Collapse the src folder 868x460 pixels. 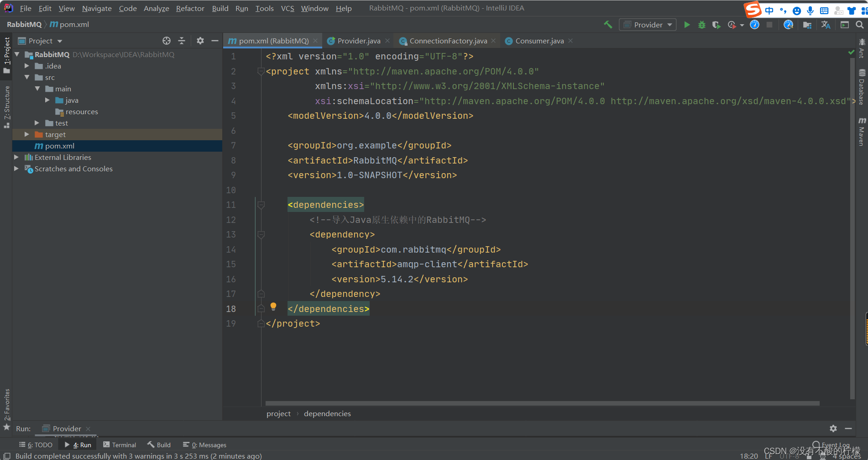[x=27, y=77]
